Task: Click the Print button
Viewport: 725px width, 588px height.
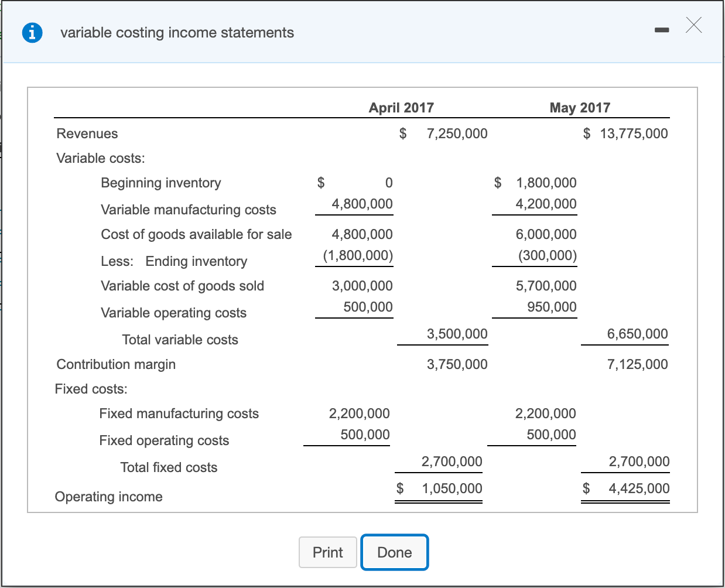Action: (327, 552)
